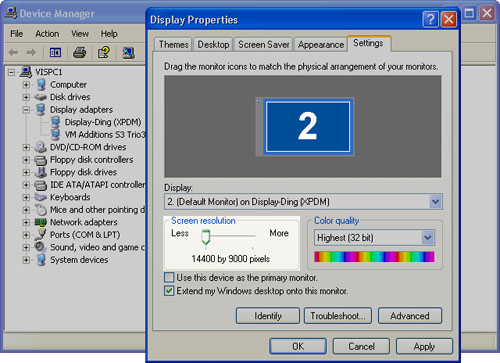The image size is (500, 363).
Task: Expand the Computer node
Action: (x=26, y=85)
